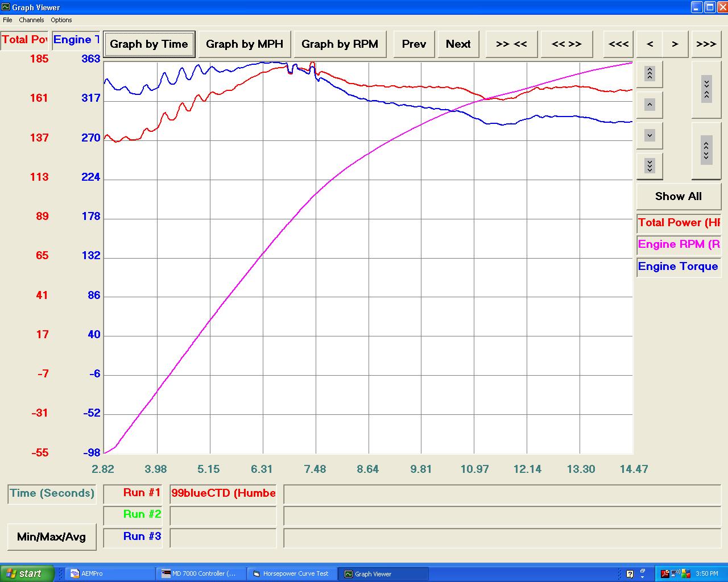
Task: Click the colorful four-square tray icon
Action: [x=686, y=574]
